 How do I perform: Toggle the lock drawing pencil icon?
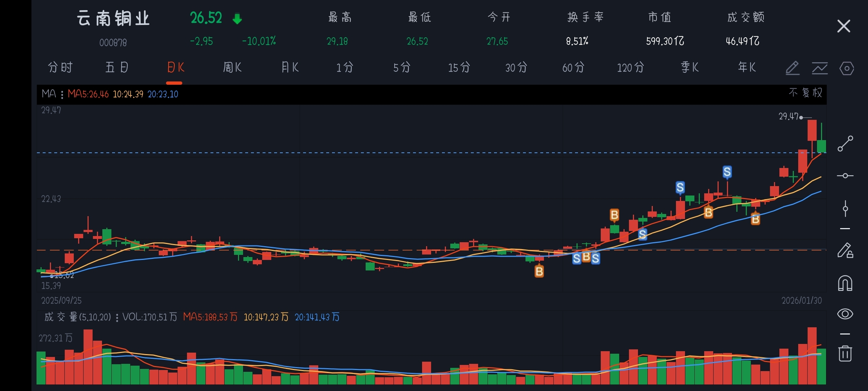click(845, 251)
